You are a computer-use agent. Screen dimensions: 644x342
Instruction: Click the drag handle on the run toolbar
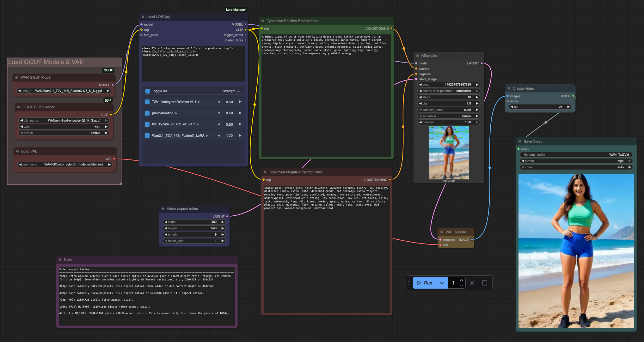[409, 283]
